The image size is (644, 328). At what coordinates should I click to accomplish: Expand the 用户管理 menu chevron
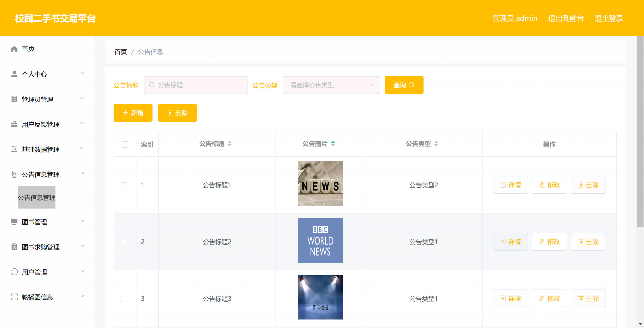[x=82, y=271]
